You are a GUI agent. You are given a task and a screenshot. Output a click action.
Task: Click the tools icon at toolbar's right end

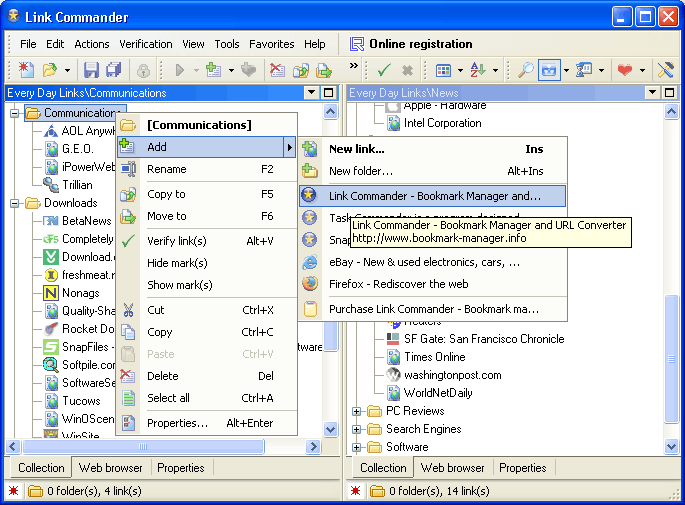pyautogui.click(x=665, y=70)
